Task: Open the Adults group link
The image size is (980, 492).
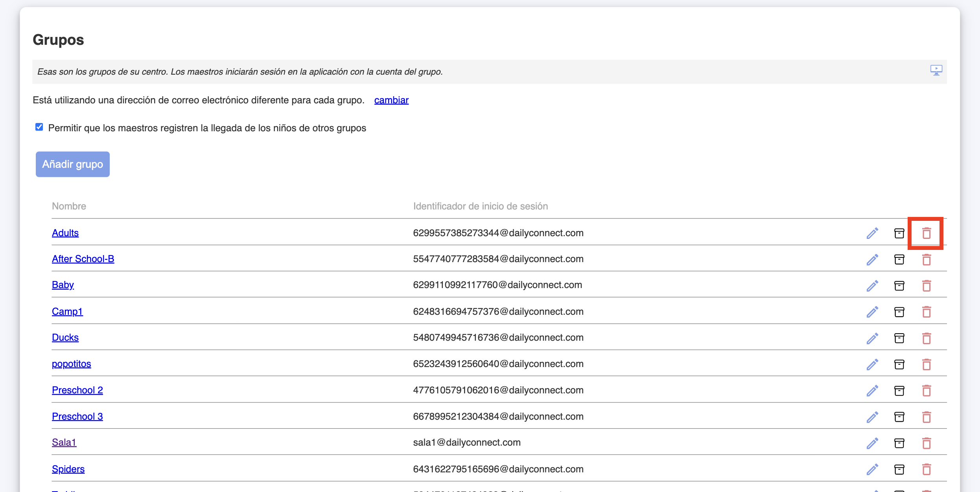Action: 65,233
